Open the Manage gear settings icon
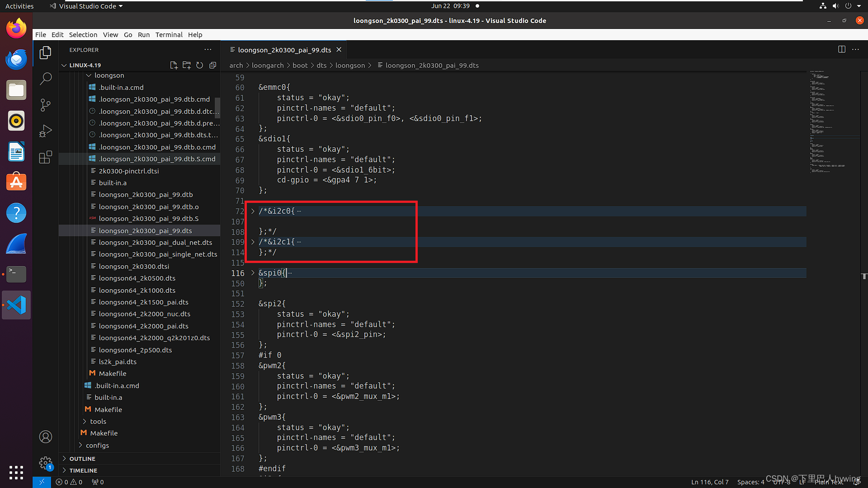 pos(45,462)
